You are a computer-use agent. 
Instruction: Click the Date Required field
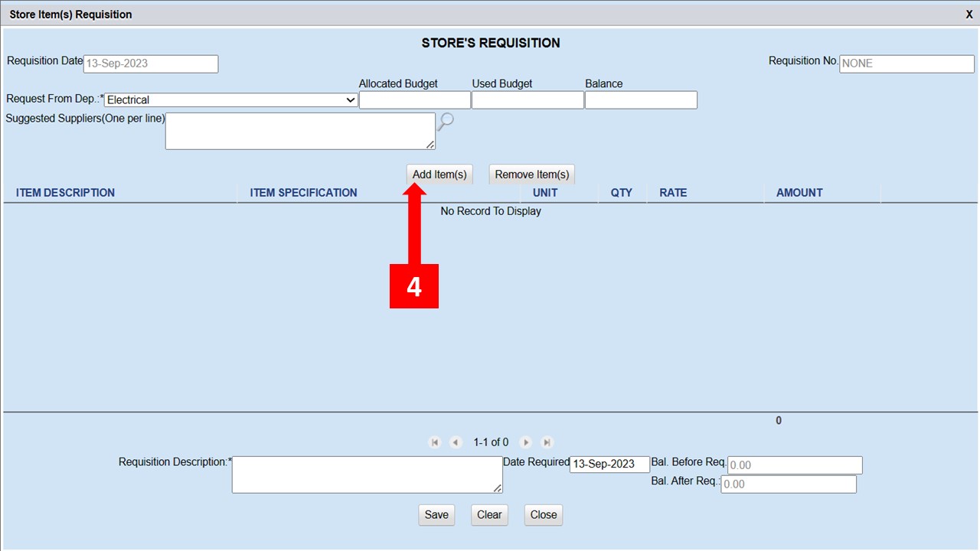point(609,465)
